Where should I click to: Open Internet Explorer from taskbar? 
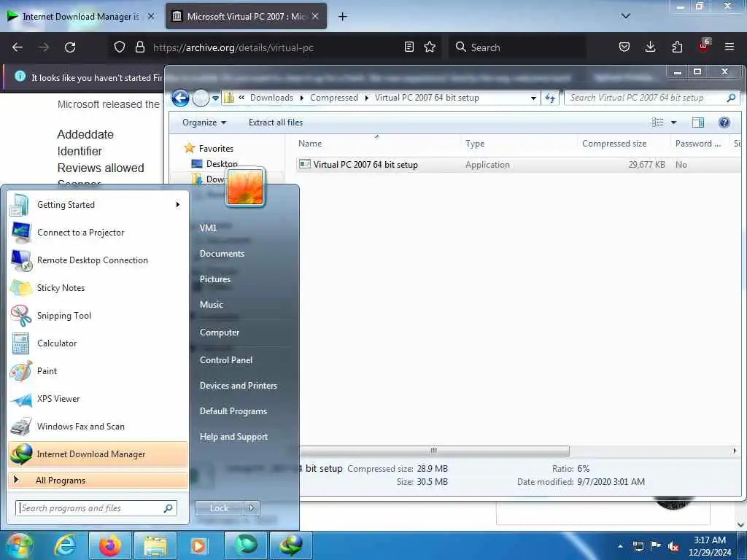(65, 545)
